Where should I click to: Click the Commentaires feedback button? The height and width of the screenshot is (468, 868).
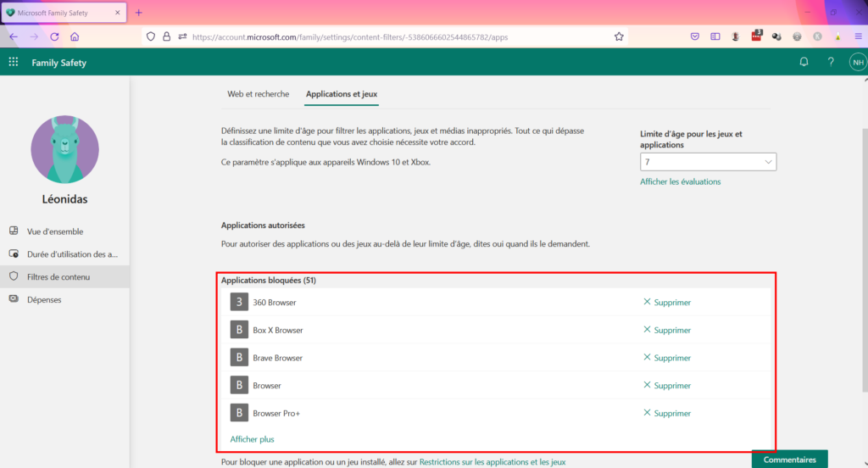pyautogui.click(x=789, y=460)
